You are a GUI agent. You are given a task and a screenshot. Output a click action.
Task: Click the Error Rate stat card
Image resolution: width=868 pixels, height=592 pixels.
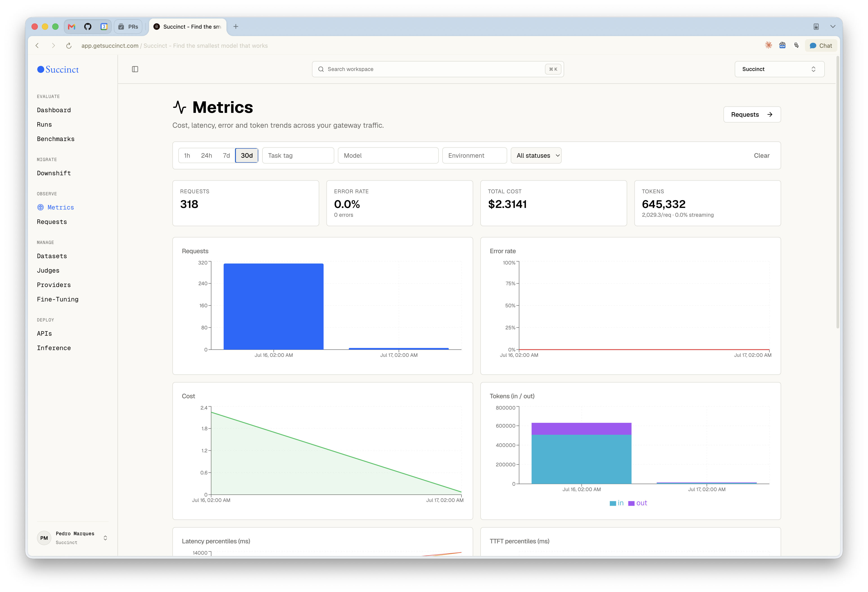[400, 203]
